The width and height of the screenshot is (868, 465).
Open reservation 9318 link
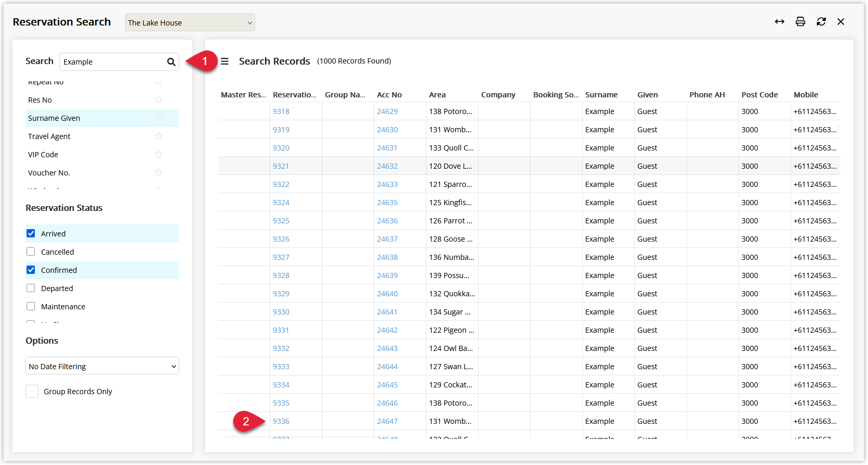tap(281, 111)
